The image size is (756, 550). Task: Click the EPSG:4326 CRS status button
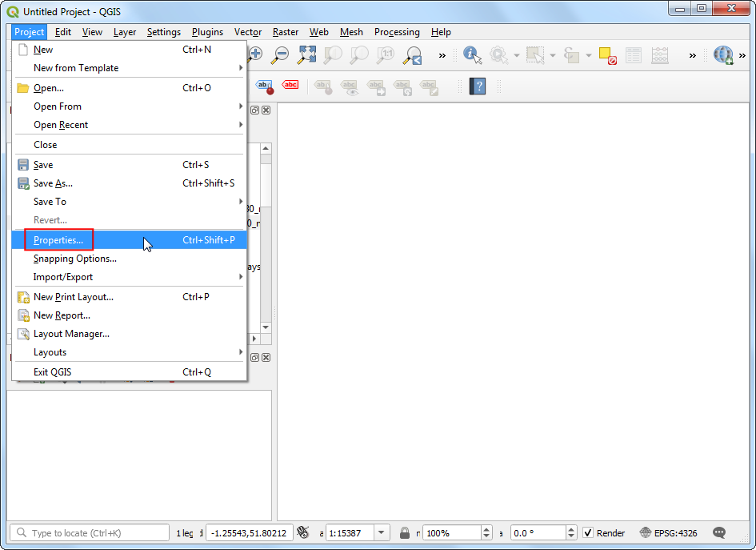[x=668, y=532]
